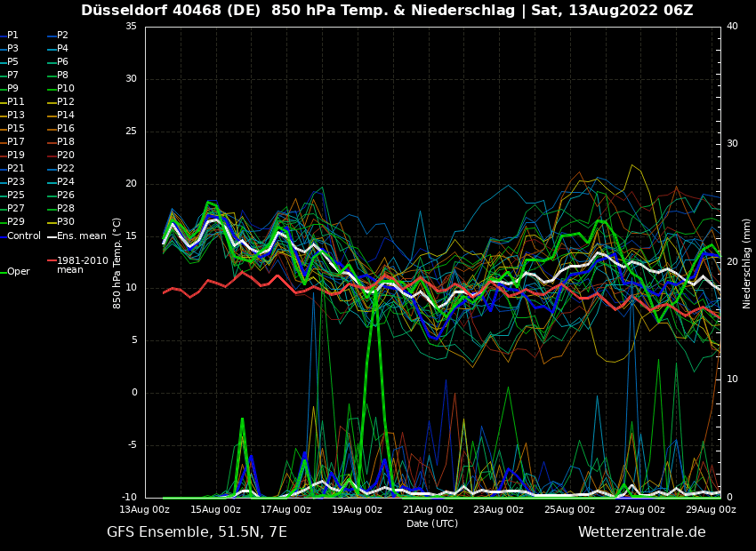Click the Oper legend entry

point(19,272)
